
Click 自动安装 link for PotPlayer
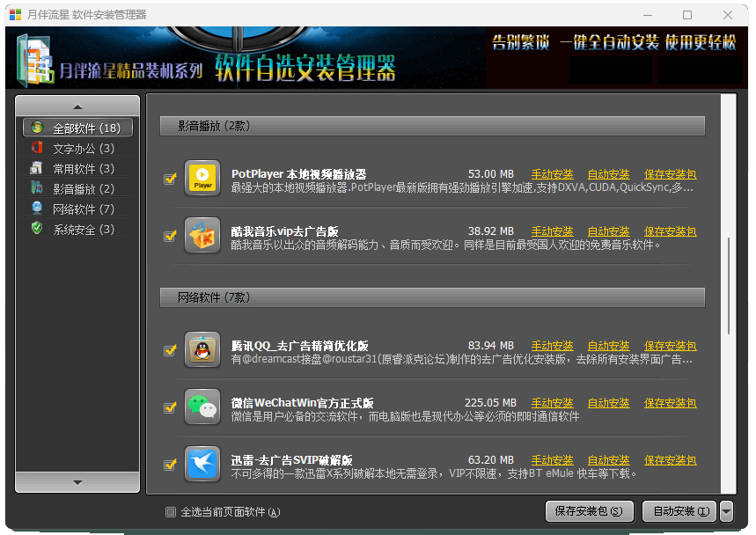(x=608, y=174)
